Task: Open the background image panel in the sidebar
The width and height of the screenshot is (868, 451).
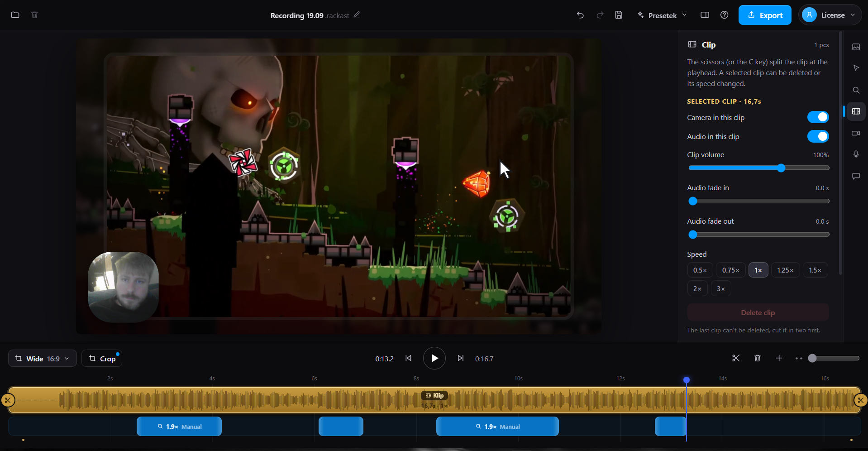Action: [856, 47]
